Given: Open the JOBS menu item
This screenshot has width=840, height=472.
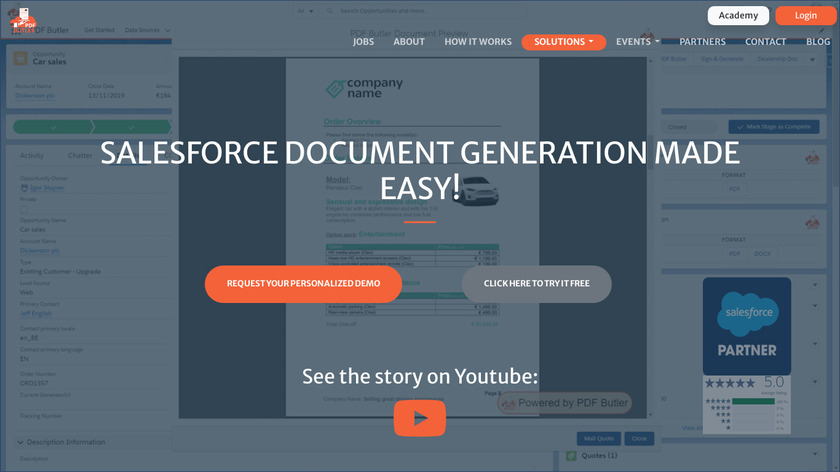Looking at the screenshot, I should [x=363, y=42].
